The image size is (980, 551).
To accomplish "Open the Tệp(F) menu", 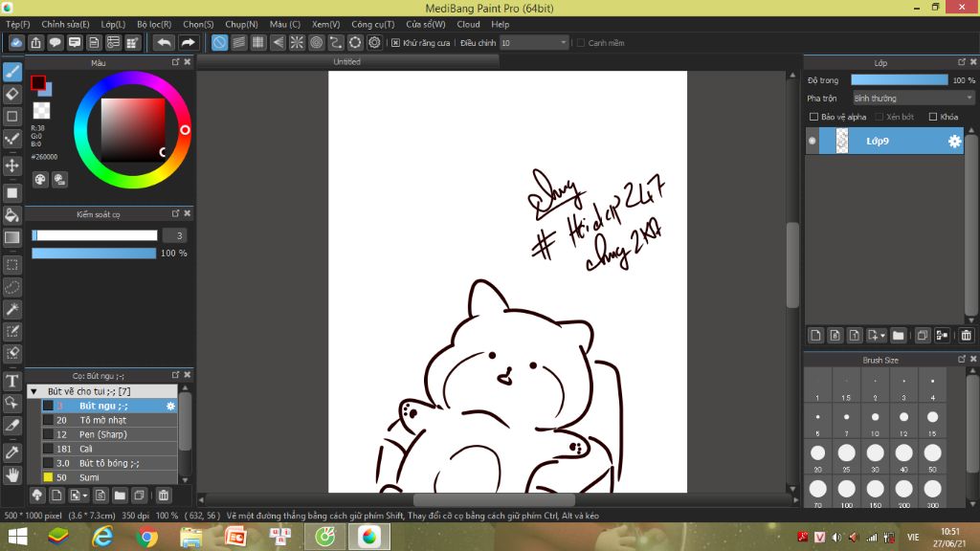I will point(18,24).
